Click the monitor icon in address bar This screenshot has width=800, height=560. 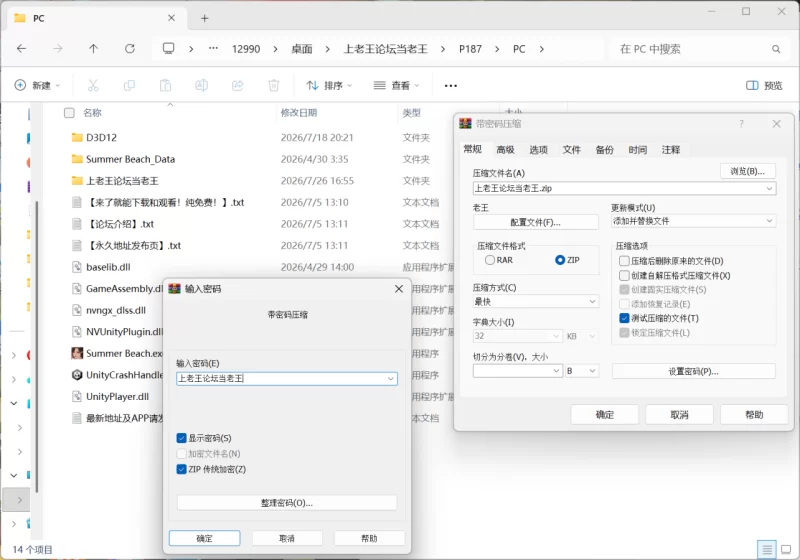point(168,48)
